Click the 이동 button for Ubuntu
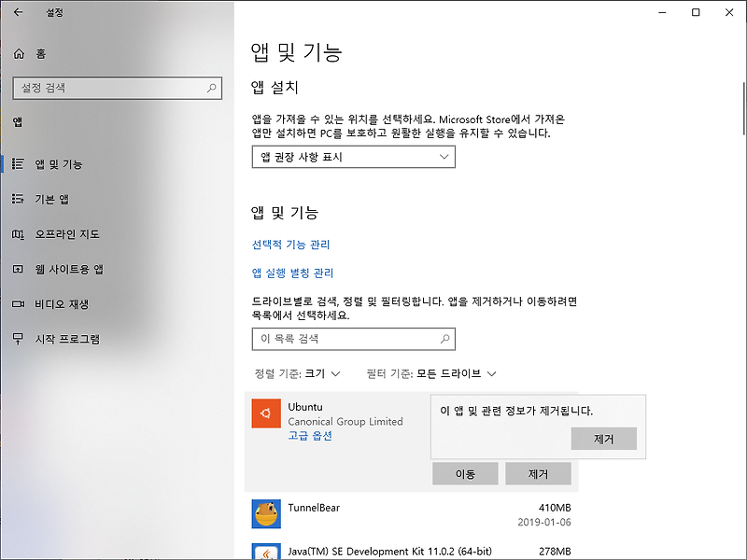 coord(465,474)
